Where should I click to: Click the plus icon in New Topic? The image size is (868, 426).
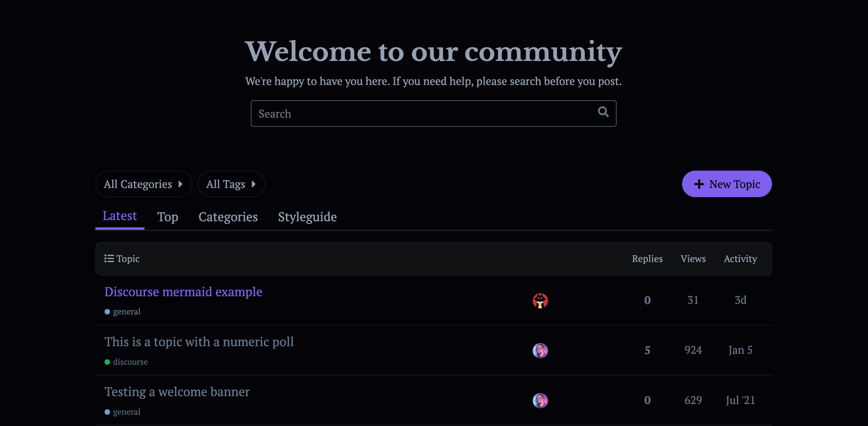pyautogui.click(x=699, y=184)
